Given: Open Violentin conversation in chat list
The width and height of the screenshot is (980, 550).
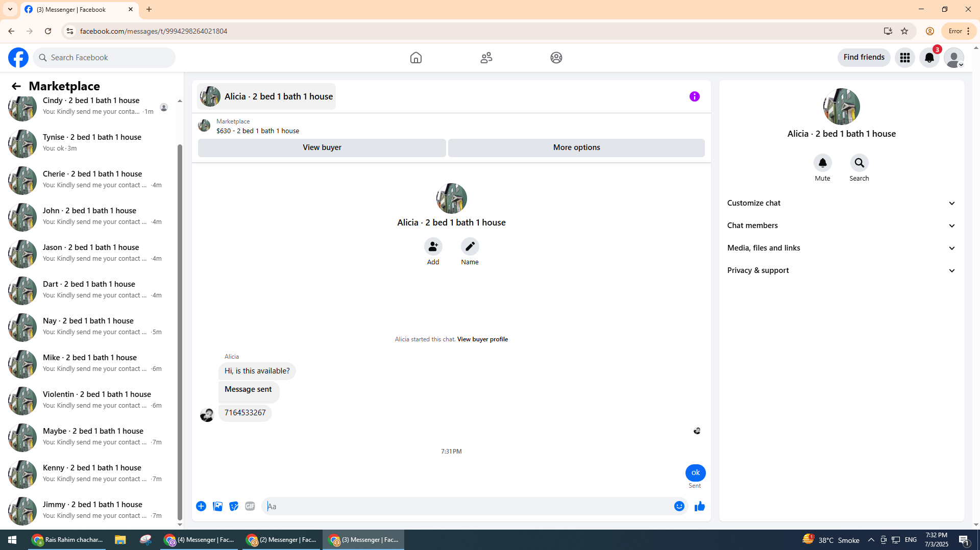Looking at the screenshot, I should coord(89,400).
